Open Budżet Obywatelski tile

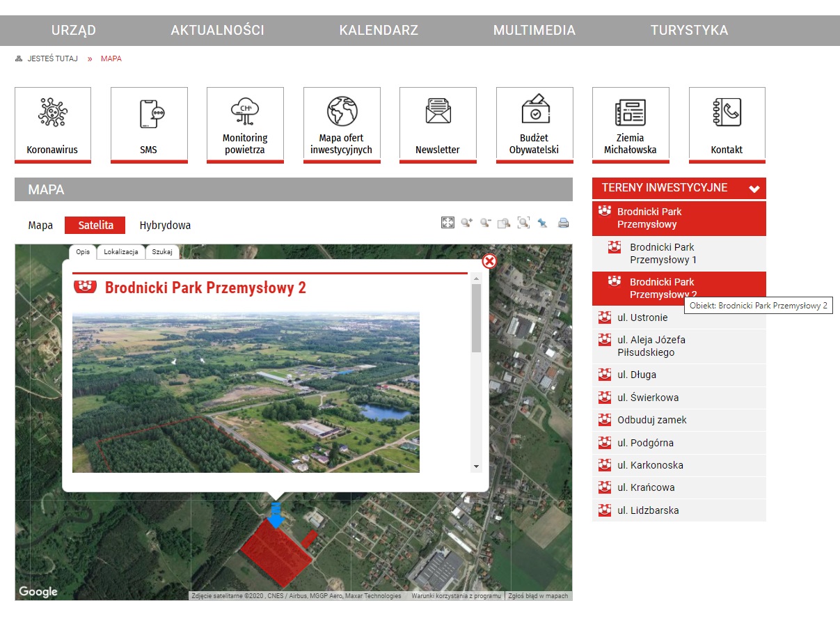[x=534, y=125]
